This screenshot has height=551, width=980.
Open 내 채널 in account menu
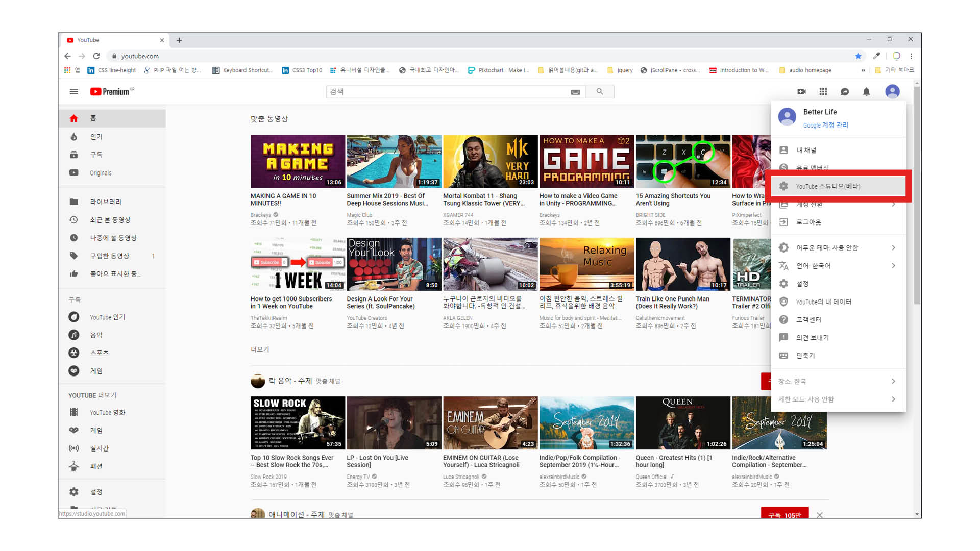click(x=838, y=151)
